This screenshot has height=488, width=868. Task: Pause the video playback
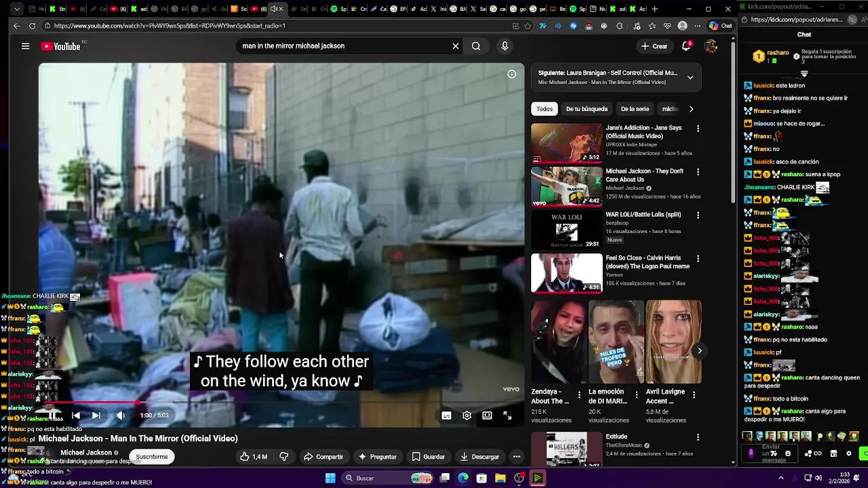tap(52, 415)
